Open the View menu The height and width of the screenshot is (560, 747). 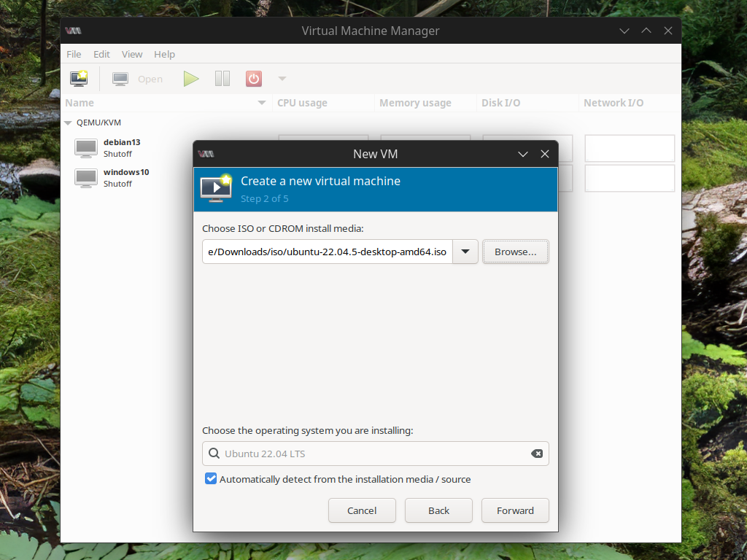(x=132, y=54)
